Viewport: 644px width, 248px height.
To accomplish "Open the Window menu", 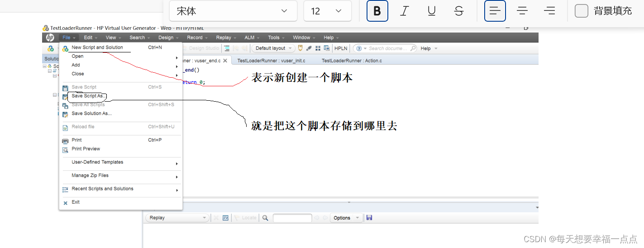I will pyautogui.click(x=304, y=38).
